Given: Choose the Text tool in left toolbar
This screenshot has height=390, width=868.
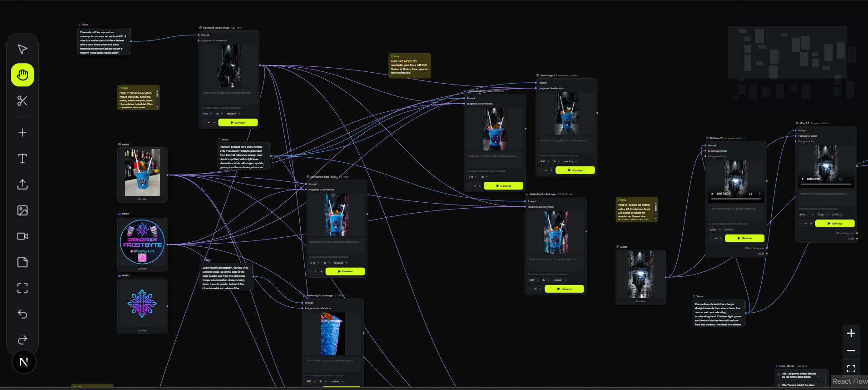Looking at the screenshot, I should (x=22, y=159).
